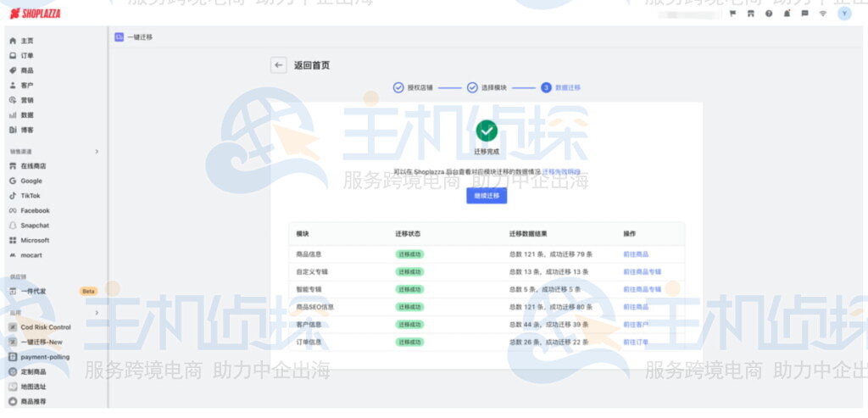The width and height of the screenshot is (868, 418).
Task: Expand the 销售渠道 section arrow
Action: (x=97, y=151)
